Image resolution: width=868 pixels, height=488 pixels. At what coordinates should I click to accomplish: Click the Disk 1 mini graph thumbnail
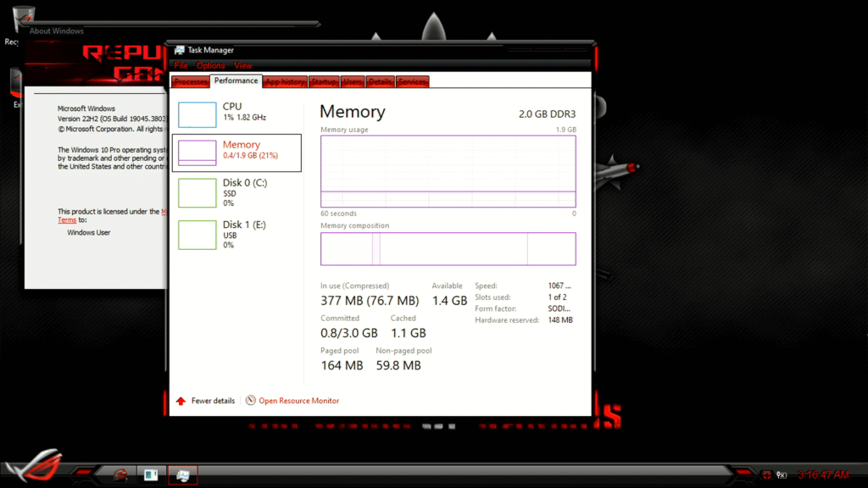point(197,235)
